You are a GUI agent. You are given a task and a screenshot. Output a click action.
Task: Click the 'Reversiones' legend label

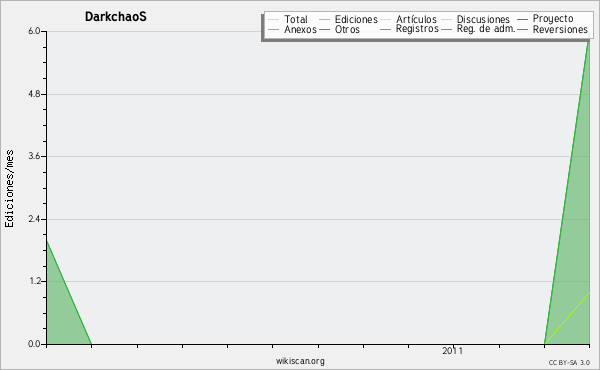(x=560, y=29)
